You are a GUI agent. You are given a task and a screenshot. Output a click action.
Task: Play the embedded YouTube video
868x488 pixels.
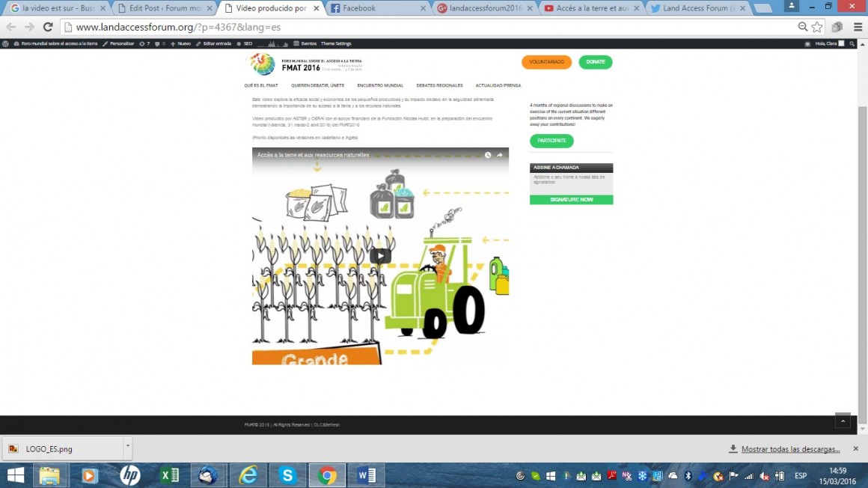click(380, 256)
